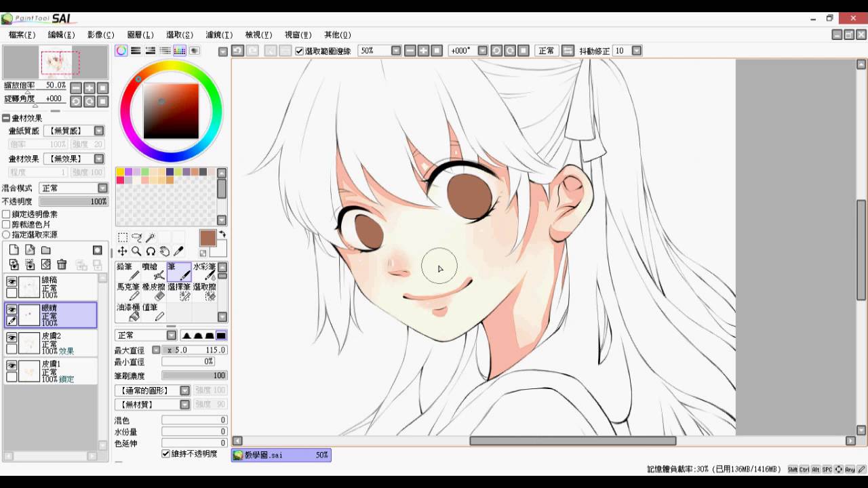Pick the eyedropper tool
The height and width of the screenshot is (488, 868).
click(179, 251)
